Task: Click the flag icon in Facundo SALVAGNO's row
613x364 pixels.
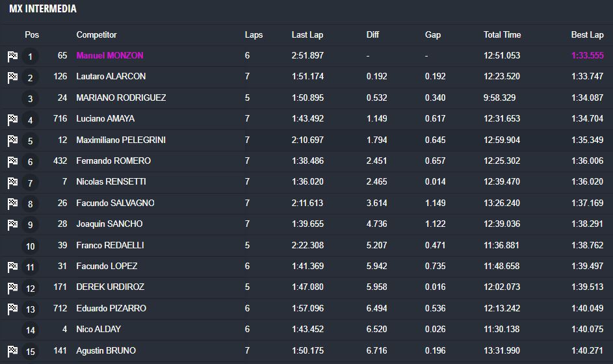Action: pos(12,203)
